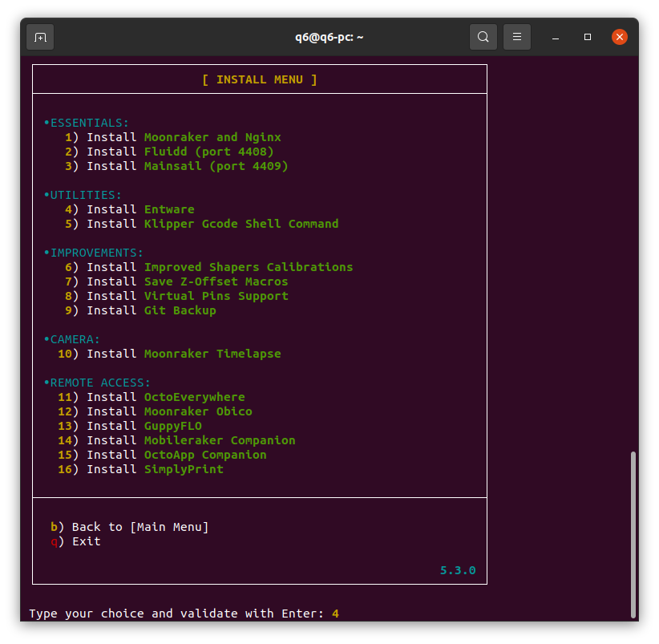Screen dimensions: 659x644
Task: Click Install Fluidd (port 4408) line
Action: point(169,152)
